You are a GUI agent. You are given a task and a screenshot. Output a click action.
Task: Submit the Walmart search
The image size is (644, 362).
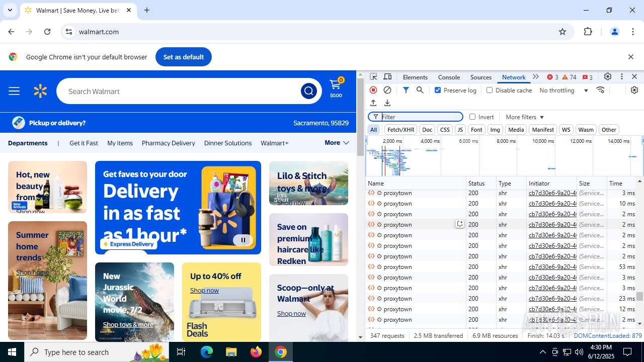308,91
